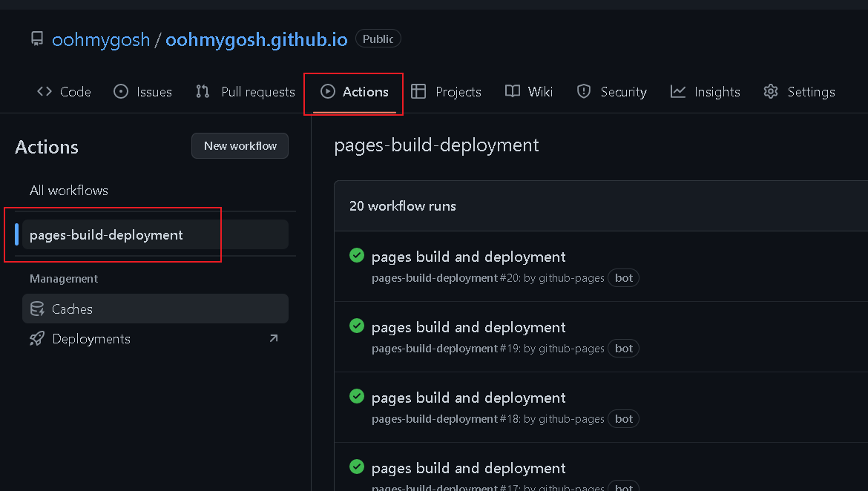Click the Actions play-button icon

click(x=326, y=91)
